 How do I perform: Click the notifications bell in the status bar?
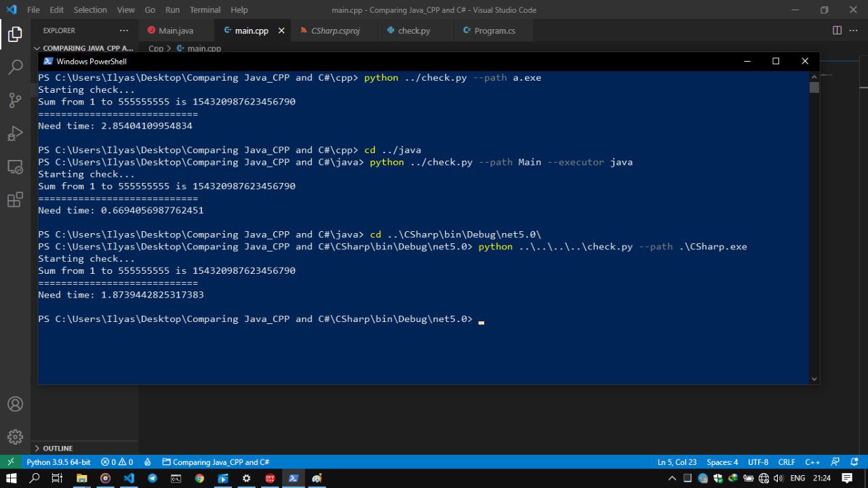point(854,462)
